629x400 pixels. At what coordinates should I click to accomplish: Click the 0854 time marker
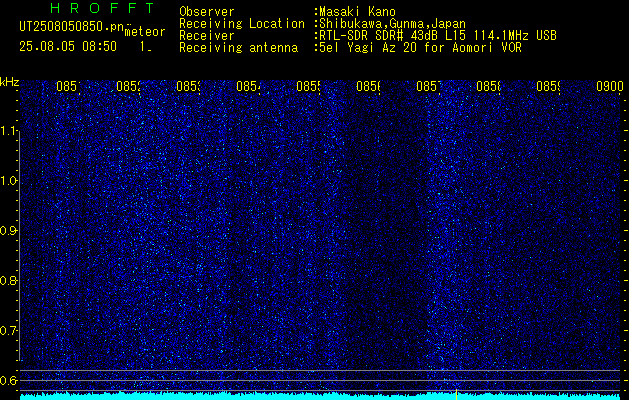(x=248, y=86)
